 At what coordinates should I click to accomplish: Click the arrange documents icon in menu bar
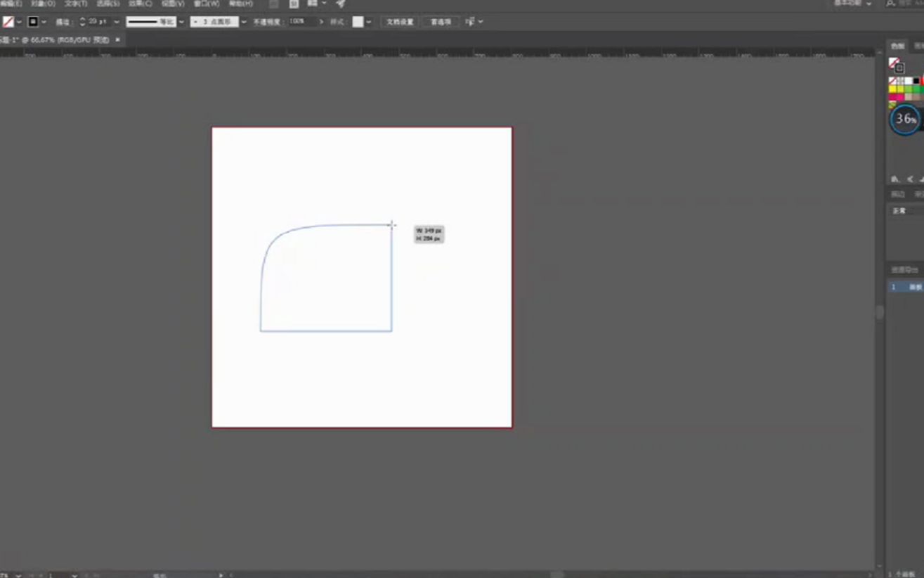(312, 4)
